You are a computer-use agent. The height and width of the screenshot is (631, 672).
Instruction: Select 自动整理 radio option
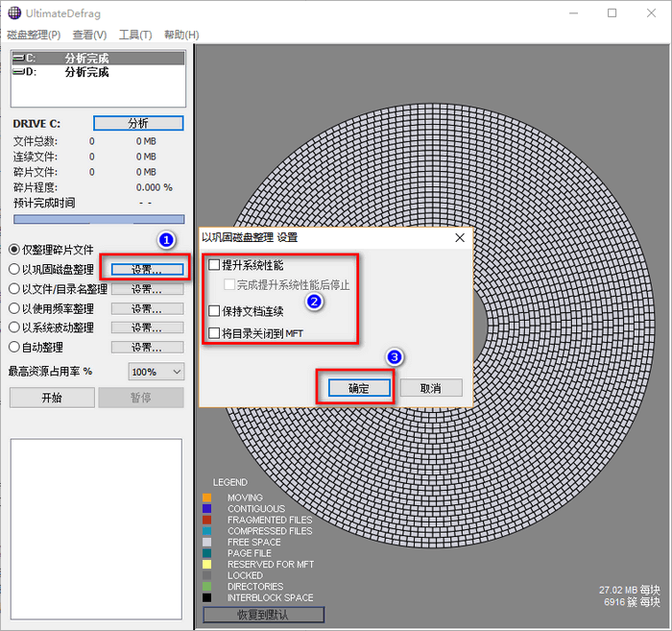[x=36, y=348]
